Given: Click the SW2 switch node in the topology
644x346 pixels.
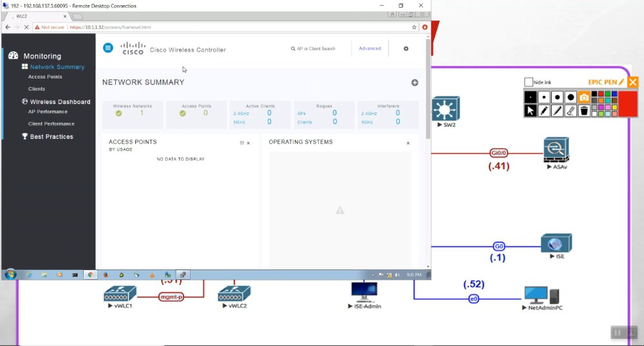Looking at the screenshot, I should (x=446, y=109).
